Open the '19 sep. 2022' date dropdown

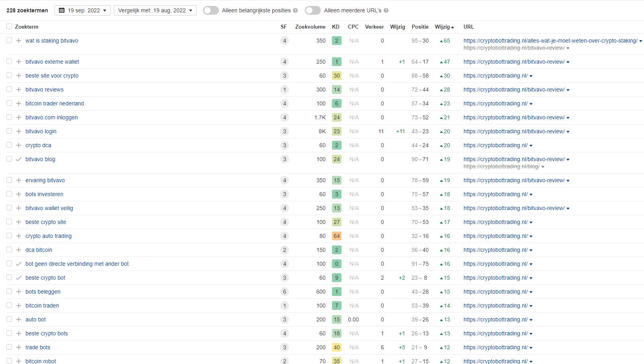click(x=83, y=10)
